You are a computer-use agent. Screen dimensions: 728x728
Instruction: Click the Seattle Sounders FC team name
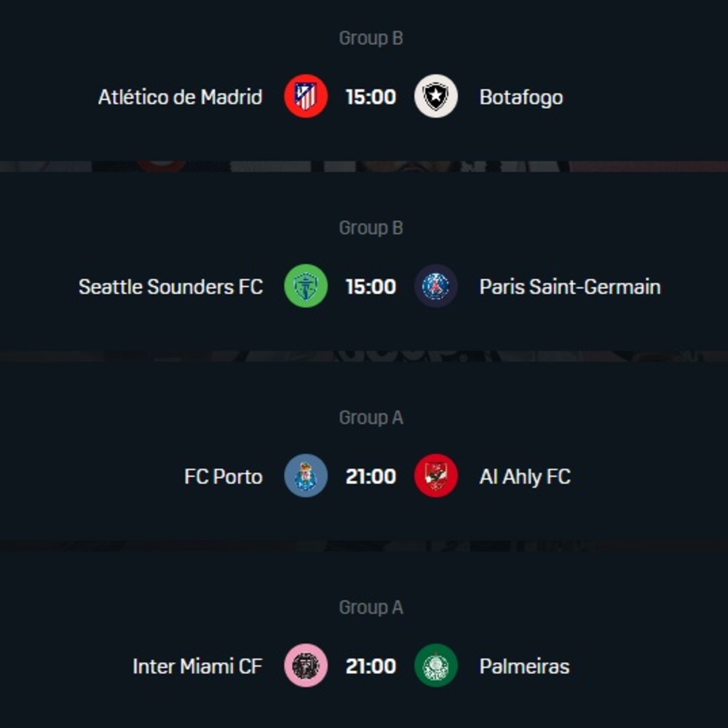click(171, 287)
